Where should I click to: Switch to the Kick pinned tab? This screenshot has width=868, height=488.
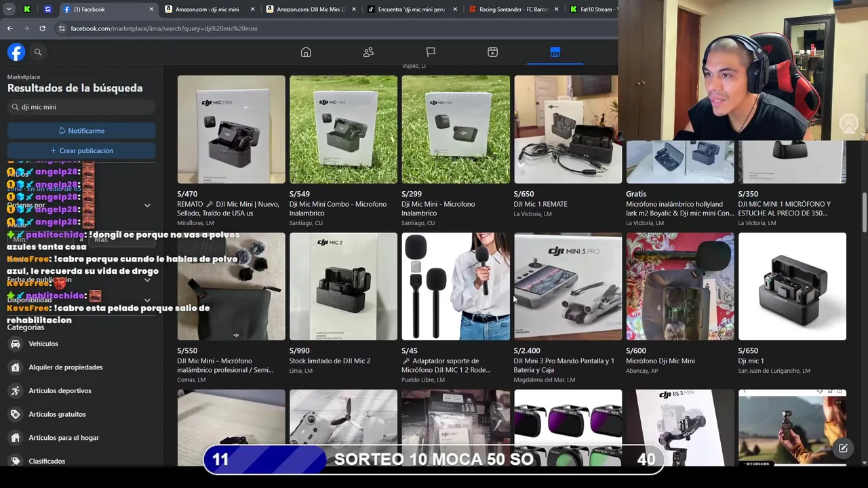27,9
